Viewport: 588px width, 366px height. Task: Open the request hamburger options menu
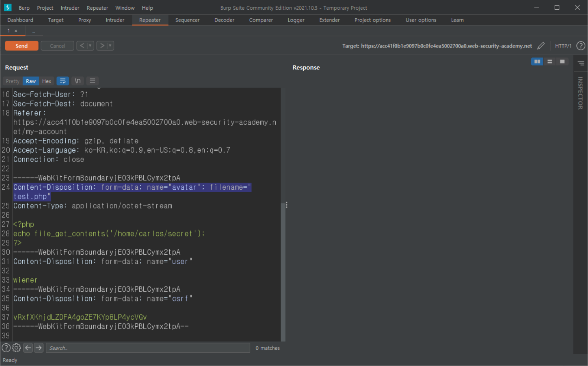point(92,81)
